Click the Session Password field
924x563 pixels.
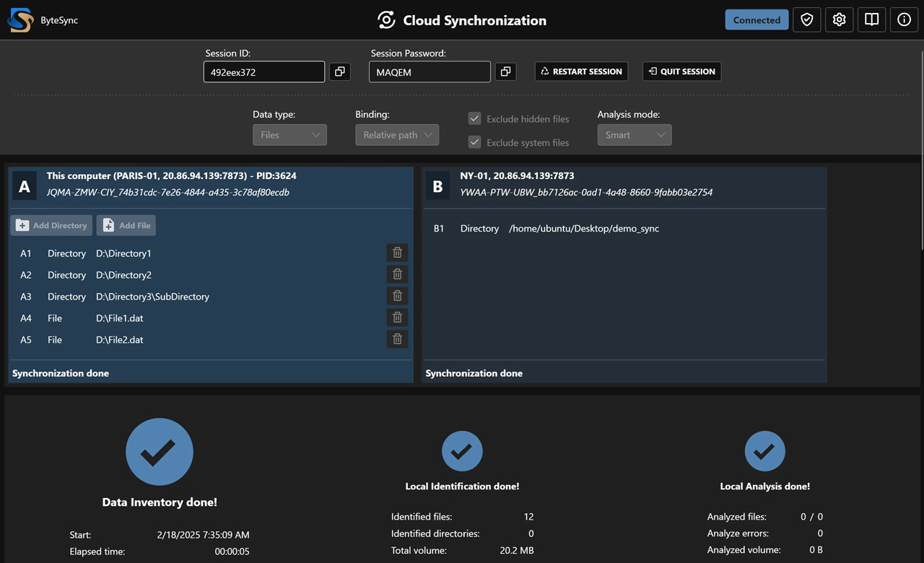[x=430, y=72]
